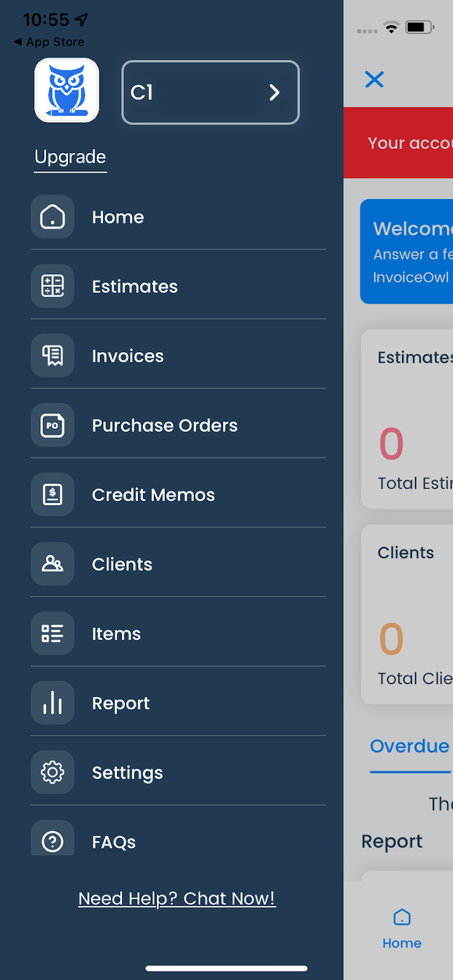This screenshot has height=980, width=453.
Task: Open the Report bar chart icon
Action: point(53,703)
